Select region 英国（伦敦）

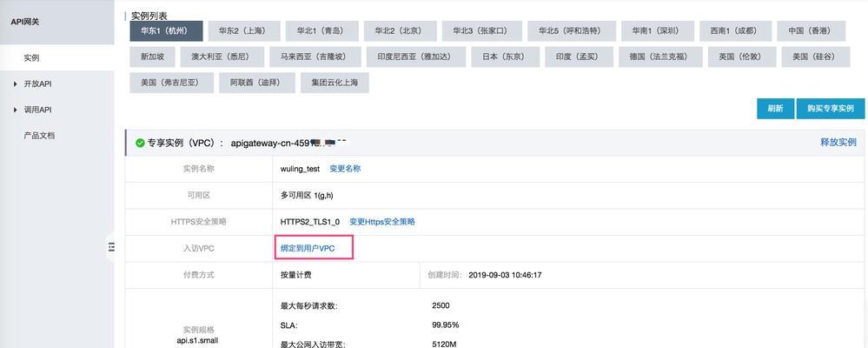(742, 57)
